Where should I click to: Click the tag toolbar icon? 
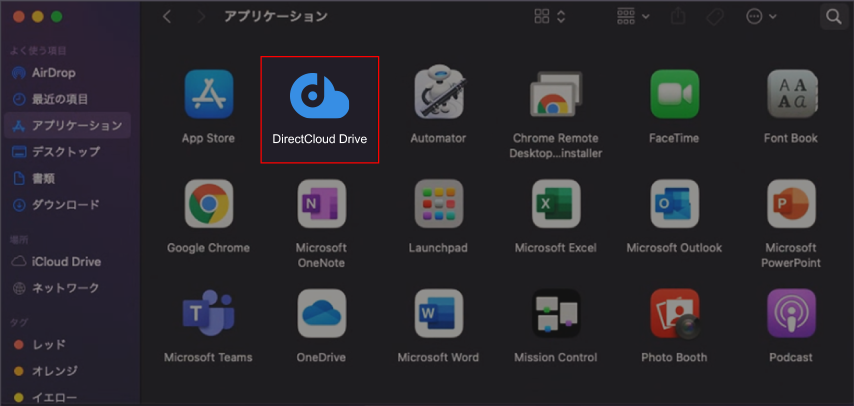coord(714,17)
